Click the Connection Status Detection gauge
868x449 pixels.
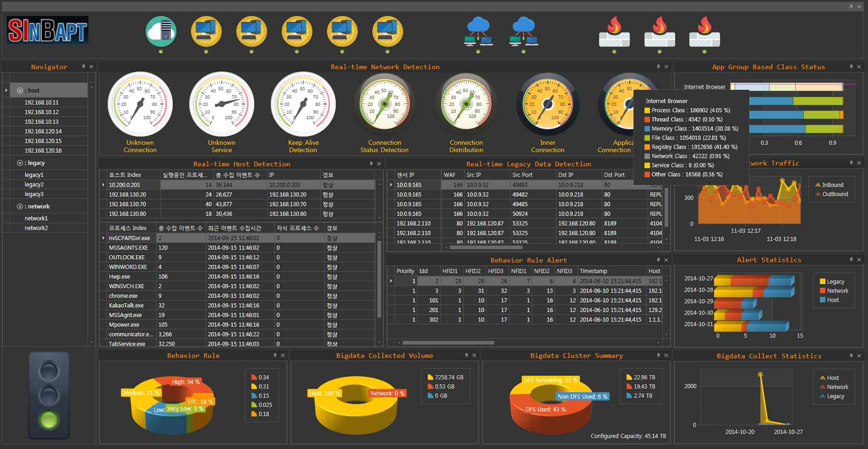[384, 105]
